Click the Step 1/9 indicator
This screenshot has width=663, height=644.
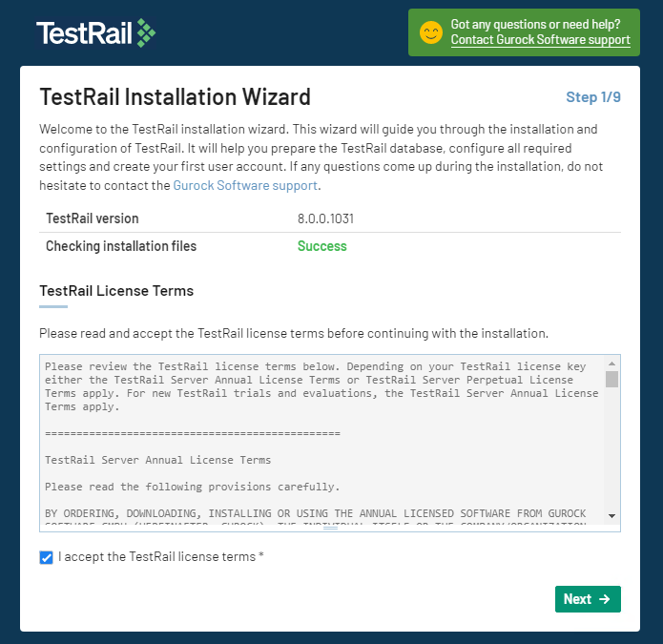point(593,97)
